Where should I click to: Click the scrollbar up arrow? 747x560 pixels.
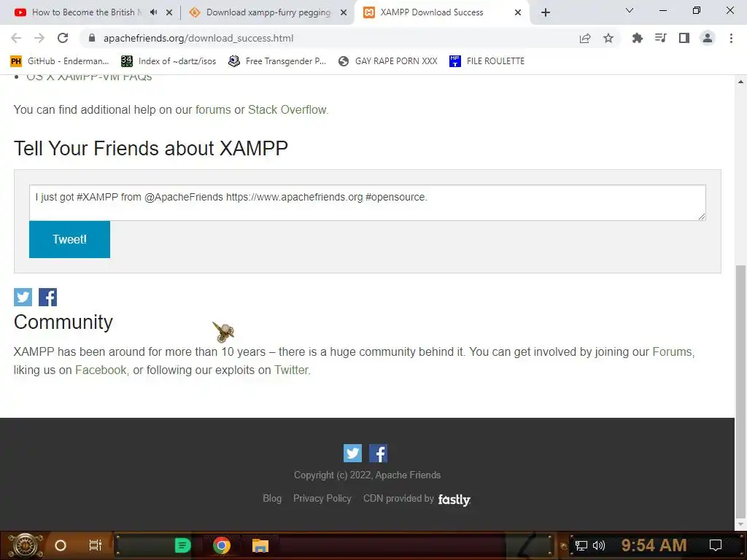tap(740, 82)
